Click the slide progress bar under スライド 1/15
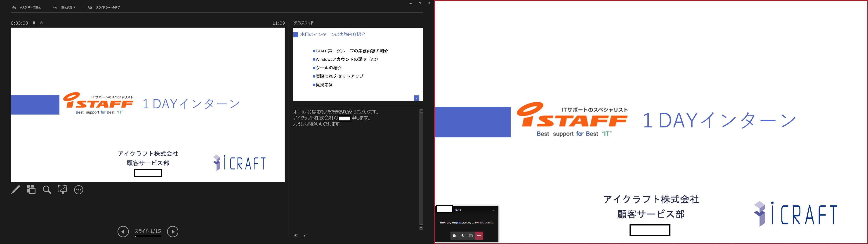 point(148,236)
